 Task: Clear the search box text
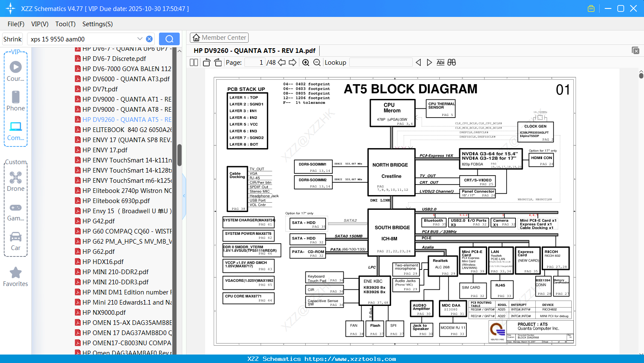[149, 39]
